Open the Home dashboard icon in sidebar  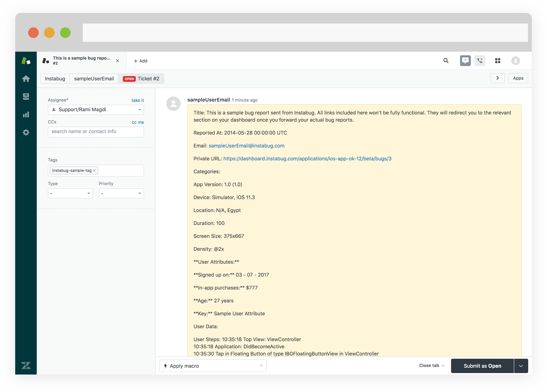(x=26, y=79)
